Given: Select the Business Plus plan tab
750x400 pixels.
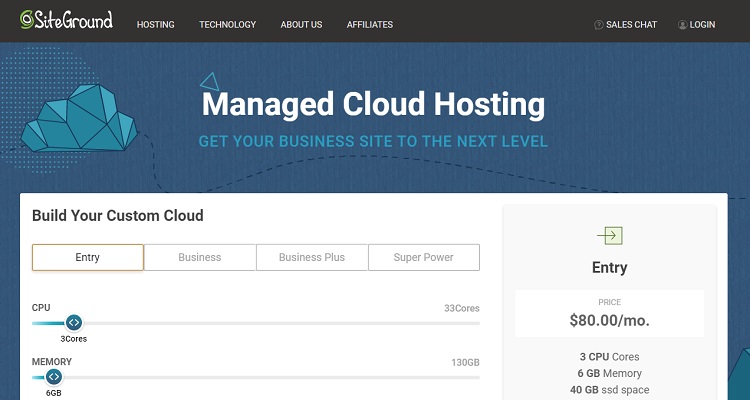Looking at the screenshot, I should [x=312, y=257].
